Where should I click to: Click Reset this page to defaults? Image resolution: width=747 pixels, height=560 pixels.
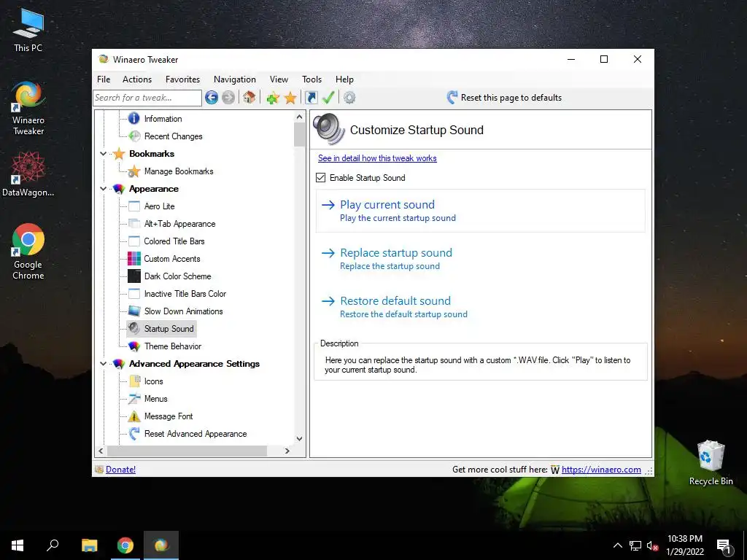coord(504,98)
